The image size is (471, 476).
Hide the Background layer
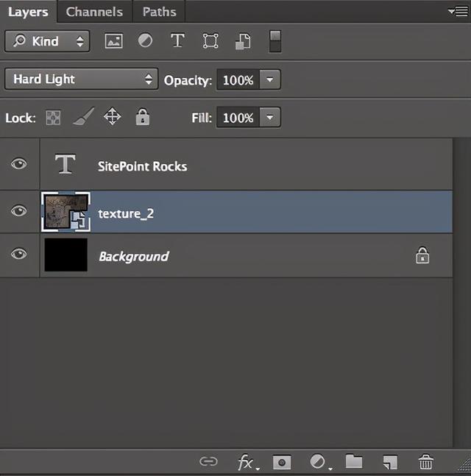tap(19, 254)
